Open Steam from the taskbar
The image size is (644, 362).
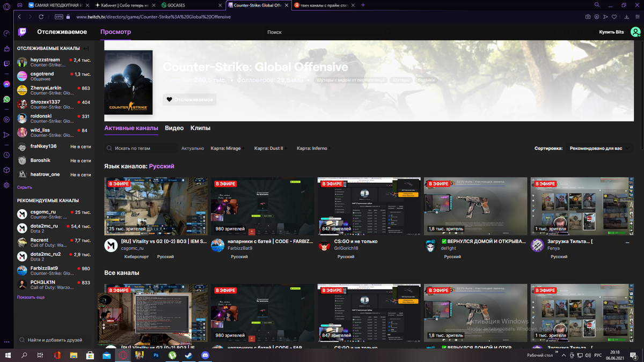pyautogui.click(x=188, y=355)
